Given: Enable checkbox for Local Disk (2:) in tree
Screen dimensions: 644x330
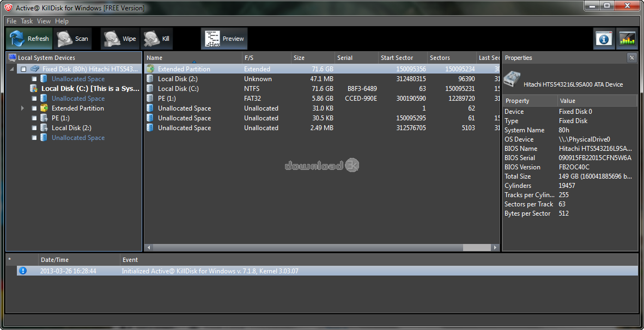Looking at the screenshot, I should [x=34, y=128].
